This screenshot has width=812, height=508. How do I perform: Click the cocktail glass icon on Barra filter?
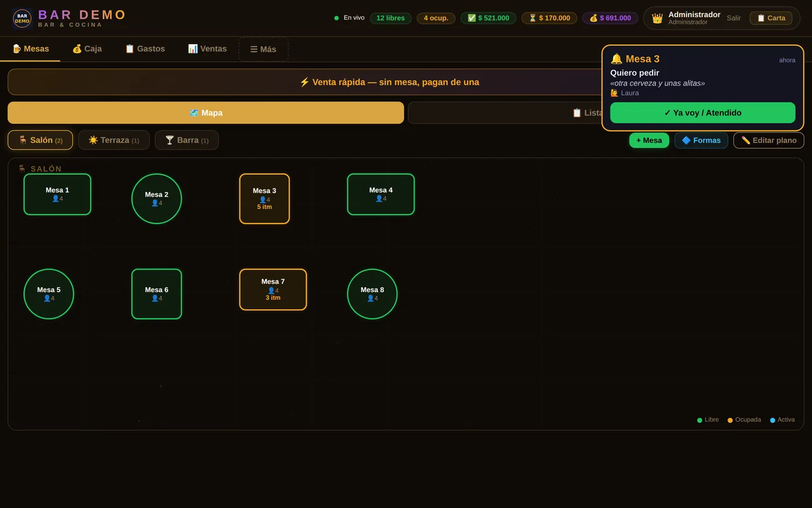[x=170, y=140]
